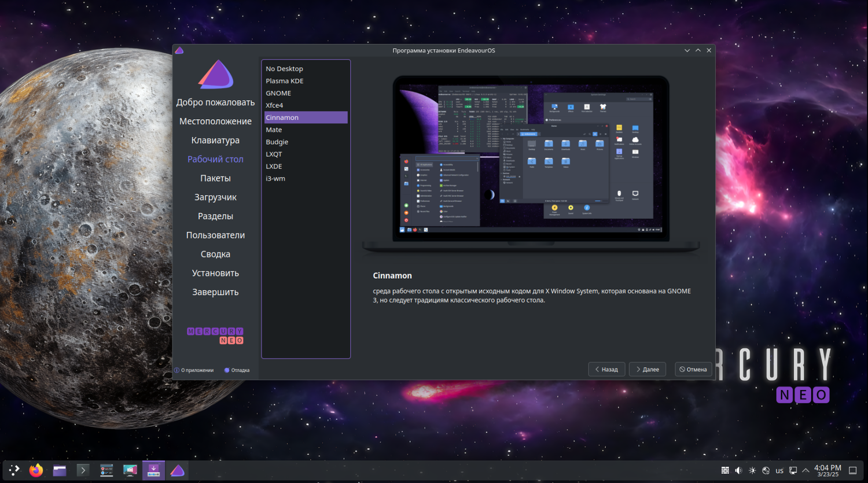Click the Установить step in the sidebar
The width and height of the screenshot is (868, 483).
(215, 273)
